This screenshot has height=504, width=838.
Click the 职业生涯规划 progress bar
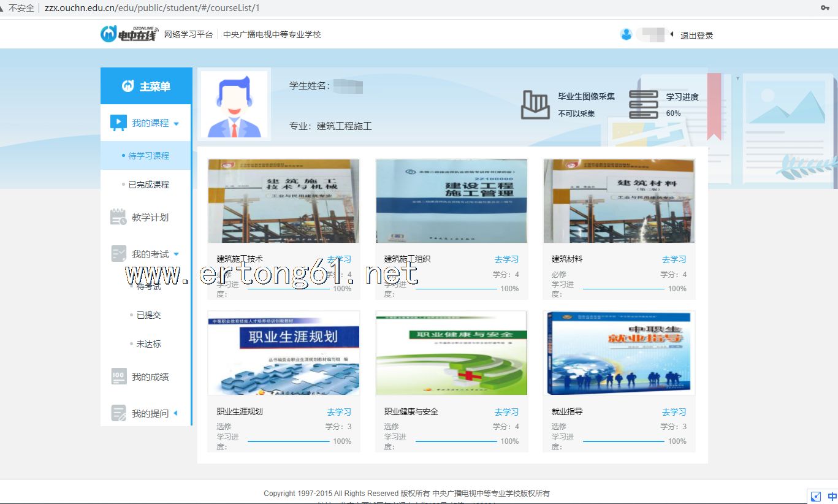click(x=288, y=441)
